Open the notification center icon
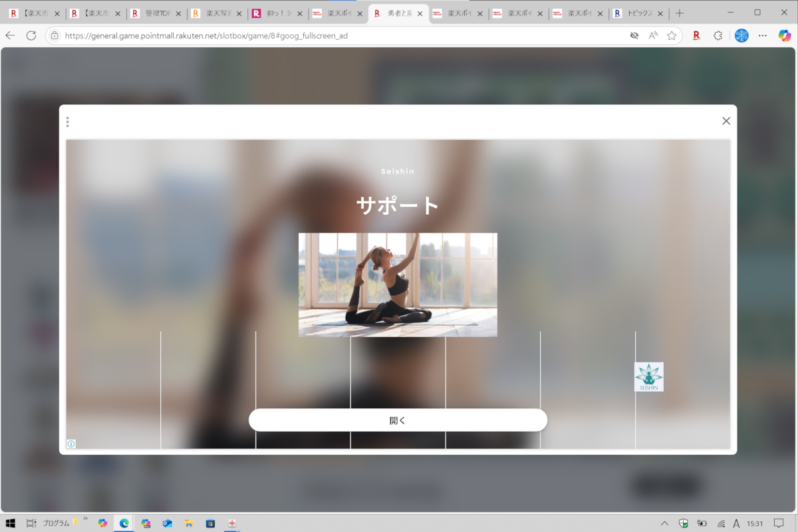Viewport: 798px width, 532px height. [779, 523]
